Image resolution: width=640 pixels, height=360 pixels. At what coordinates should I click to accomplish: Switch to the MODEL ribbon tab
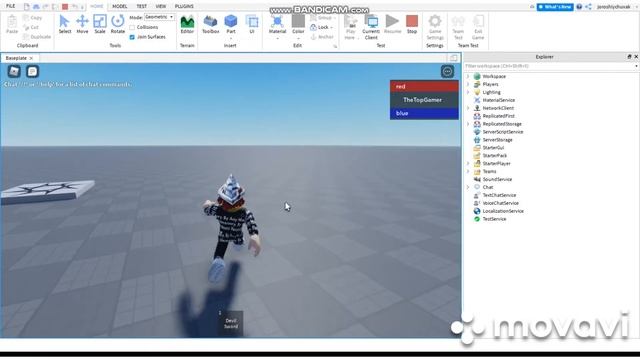click(120, 6)
